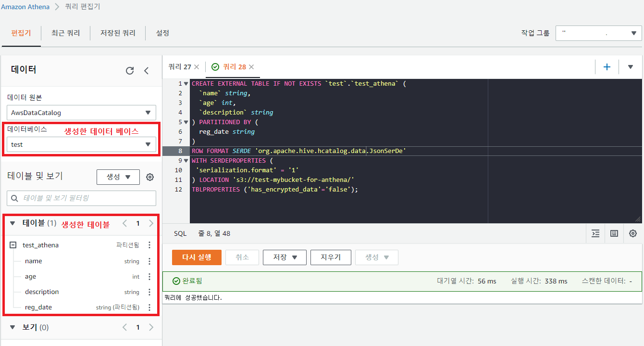Open the 저장 dropdown button
The width and height of the screenshot is (644, 346).
pyautogui.click(x=285, y=257)
